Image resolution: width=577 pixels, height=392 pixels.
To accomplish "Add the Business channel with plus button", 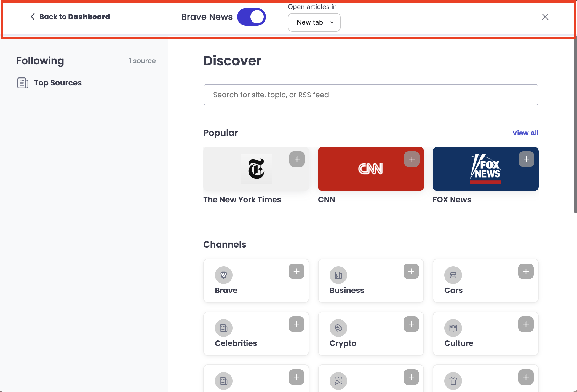I will [411, 272].
